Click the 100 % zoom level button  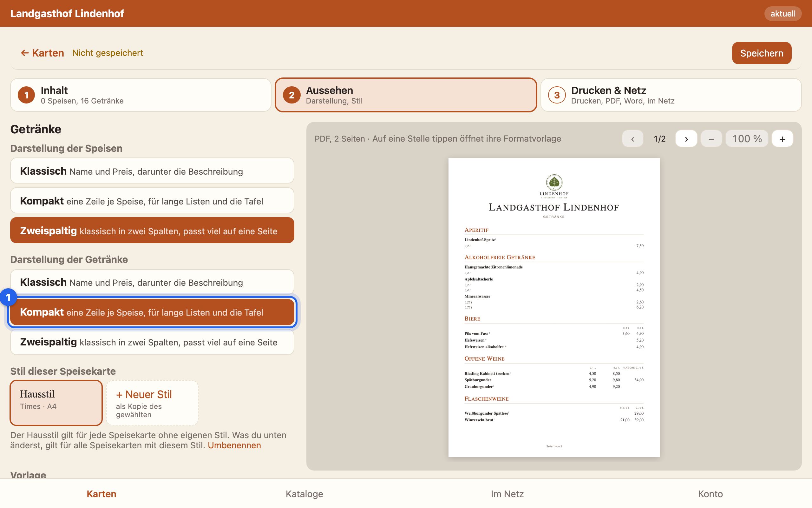(747, 139)
